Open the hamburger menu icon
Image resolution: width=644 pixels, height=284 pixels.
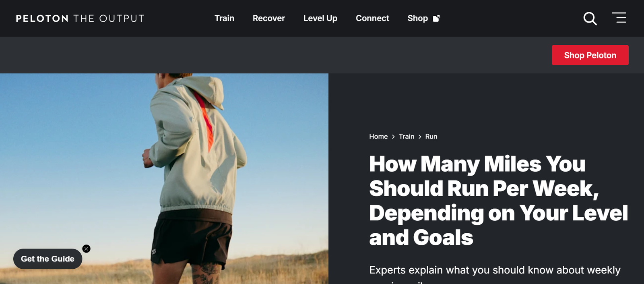(619, 18)
